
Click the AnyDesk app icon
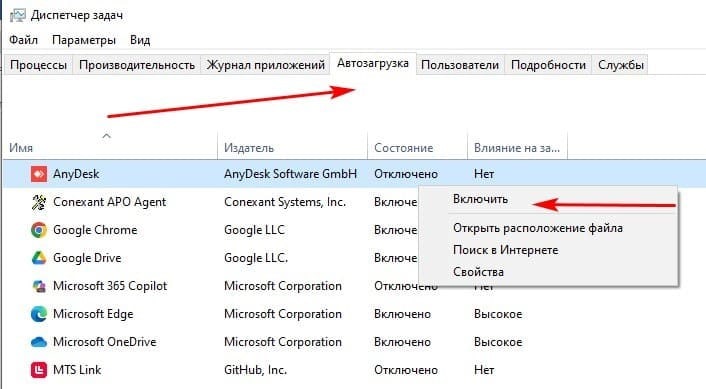click(39, 174)
